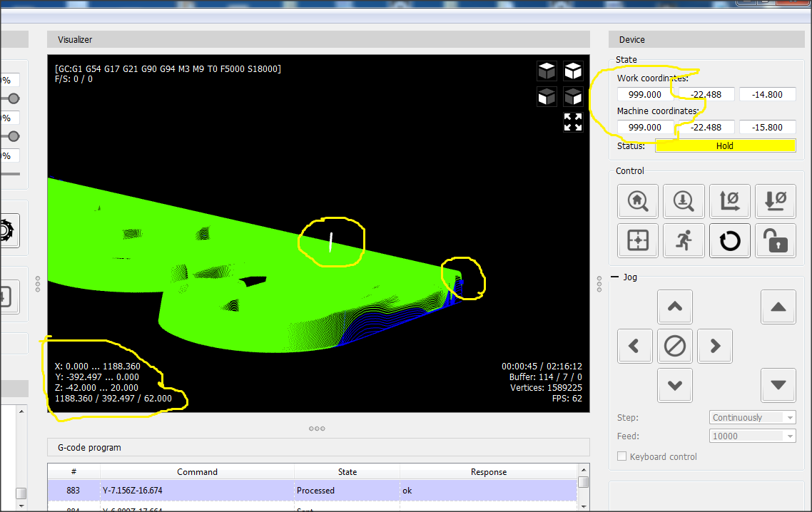812x512 pixels.
Task: Zero the Z axis coordinate
Action: (x=775, y=201)
